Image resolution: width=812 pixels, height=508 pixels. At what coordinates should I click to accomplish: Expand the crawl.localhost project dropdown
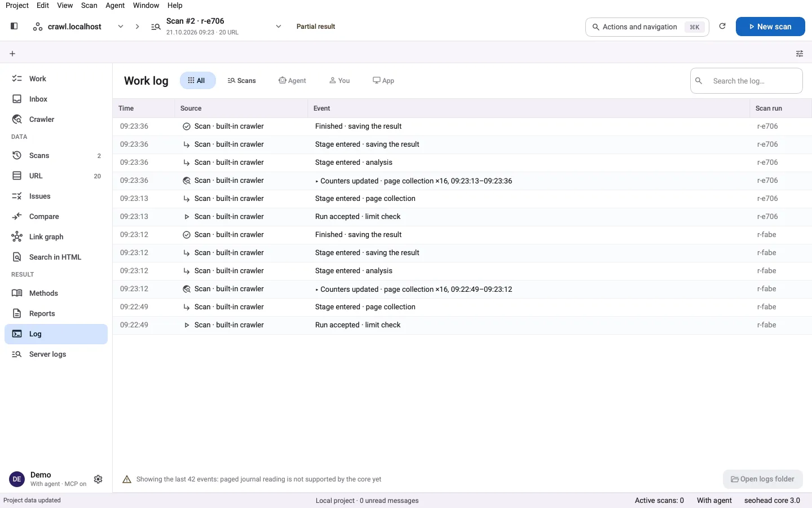point(121,27)
